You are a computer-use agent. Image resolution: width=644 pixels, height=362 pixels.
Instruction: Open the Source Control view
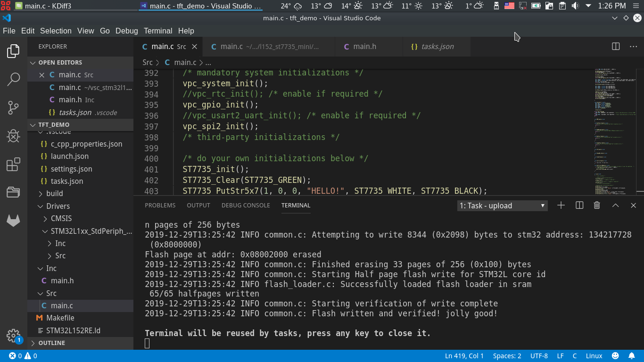point(13,107)
